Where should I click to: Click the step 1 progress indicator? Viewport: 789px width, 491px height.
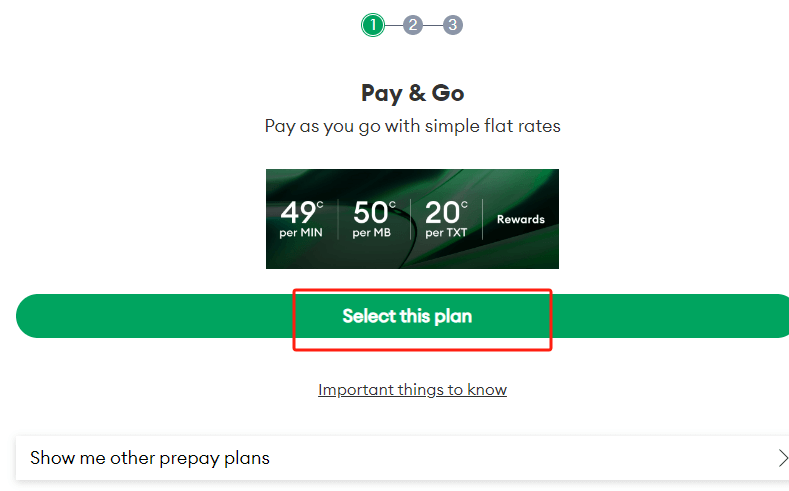tap(373, 25)
